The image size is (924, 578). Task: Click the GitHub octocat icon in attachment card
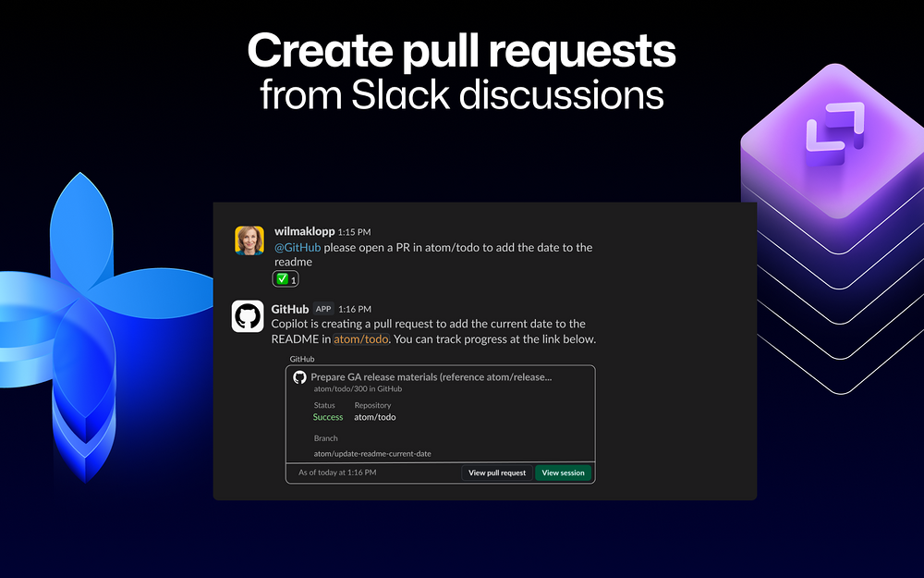pyautogui.click(x=300, y=377)
